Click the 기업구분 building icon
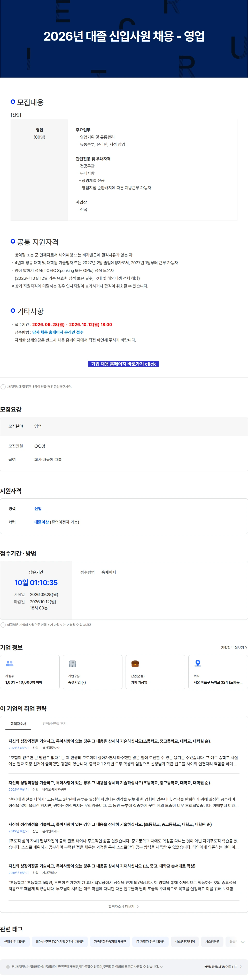Viewport: 248px width, 980px height. tap(72, 664)
